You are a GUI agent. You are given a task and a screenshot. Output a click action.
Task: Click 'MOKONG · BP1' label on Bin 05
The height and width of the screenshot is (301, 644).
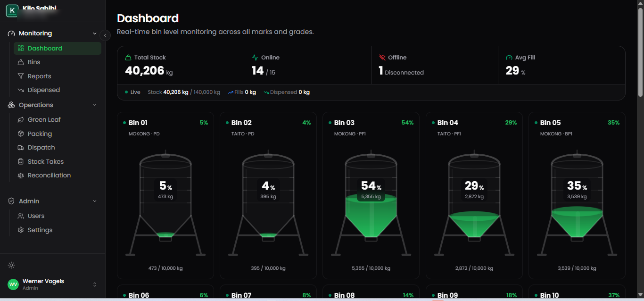556,134
